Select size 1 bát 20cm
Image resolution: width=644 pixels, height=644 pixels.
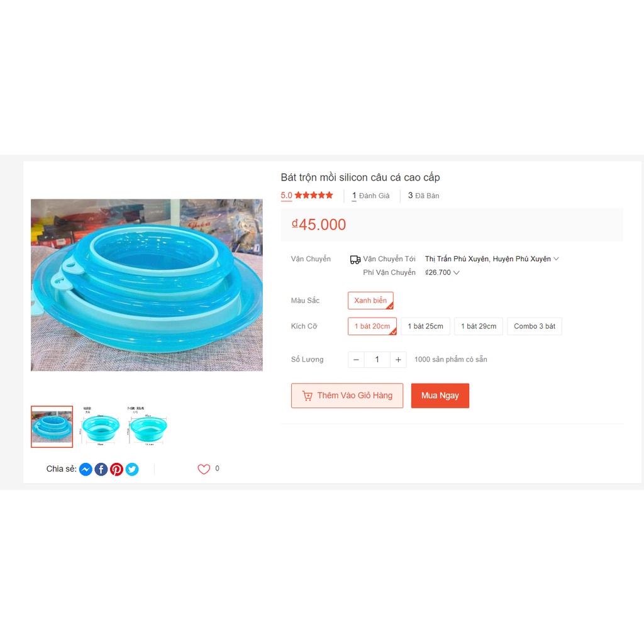(x=372, y=326)
